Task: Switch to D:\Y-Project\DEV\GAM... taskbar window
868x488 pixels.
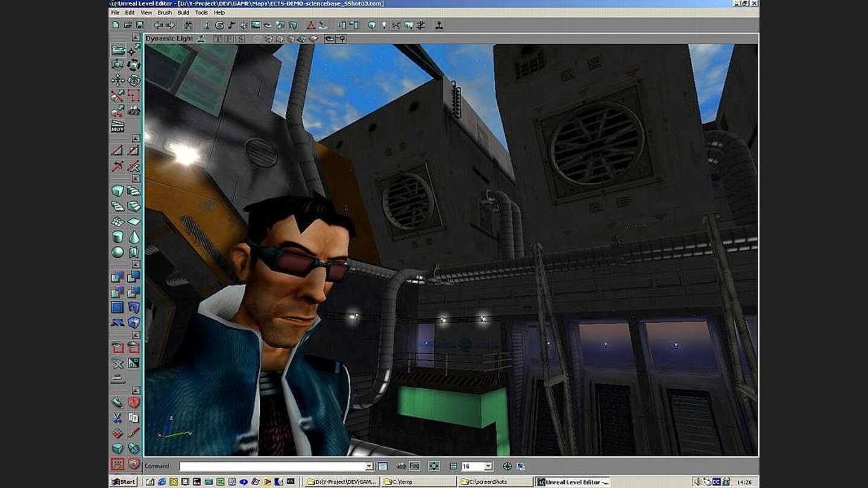Action: tap(342, 482)
